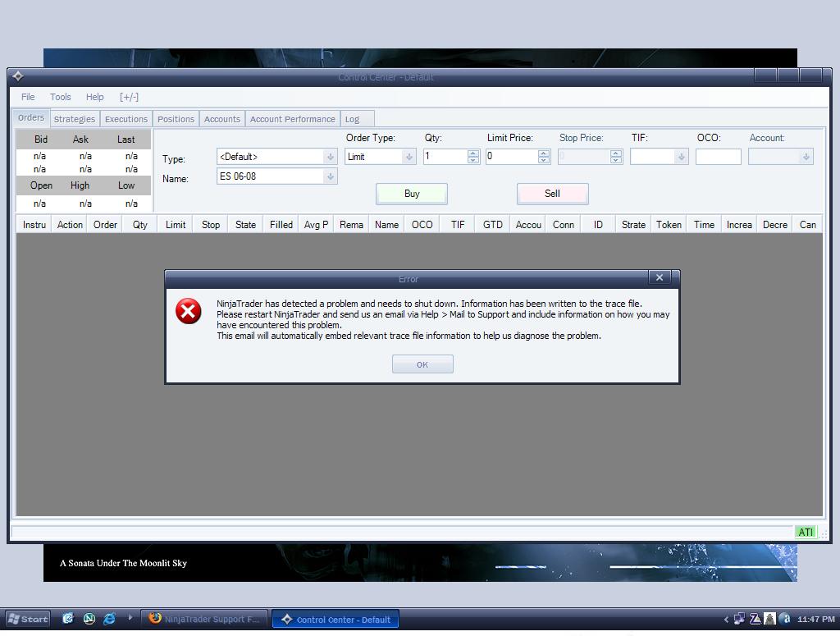Close the Error dialog with X
Viewport: 840px width, 636px height.
pyautogui.click(x=660, y=277)
